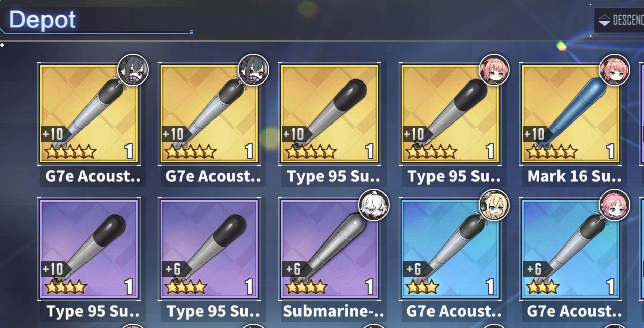Click the Submarine-.. name label
The height and width of the screenshot is (328, 644).
pyautogui.click(x=333, y=311)
